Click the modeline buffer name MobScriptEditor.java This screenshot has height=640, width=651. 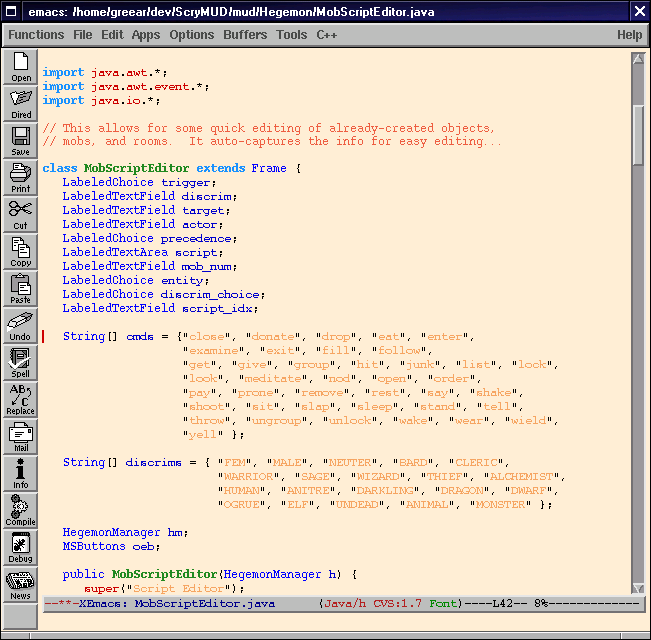[x=204, y=604]
